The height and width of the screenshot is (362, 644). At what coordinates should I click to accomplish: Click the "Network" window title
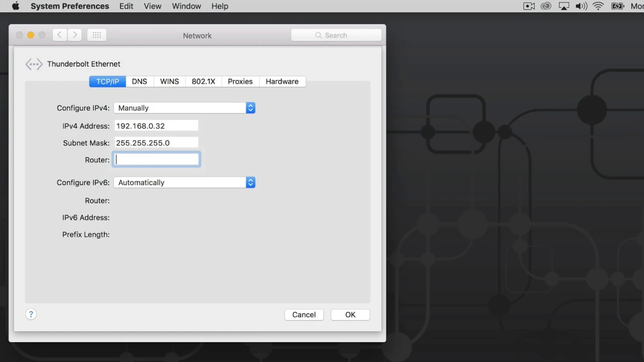click(x=197, y=36)
